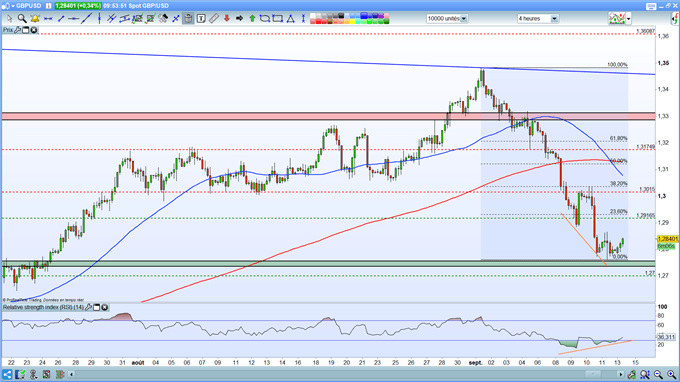The height and width of the screenshot is (382, 680).
Task: Toggle RSI panel maximize box
Action: (97, 307)
